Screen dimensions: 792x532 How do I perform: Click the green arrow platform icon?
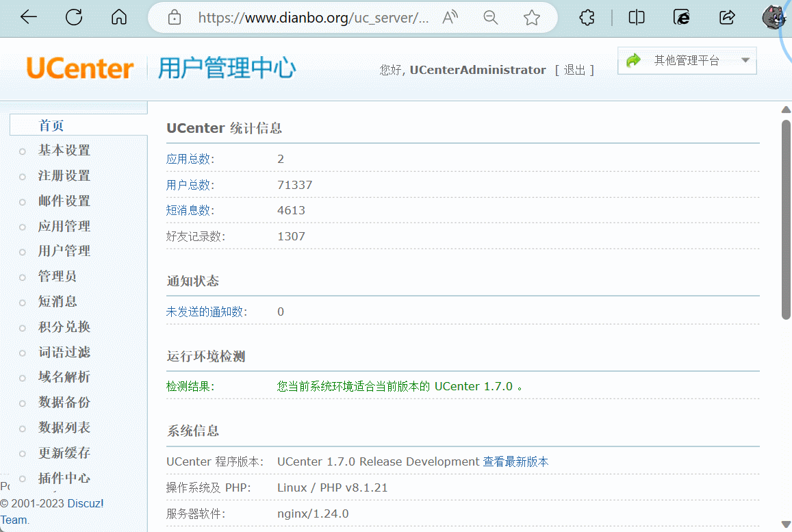[633, 61]
